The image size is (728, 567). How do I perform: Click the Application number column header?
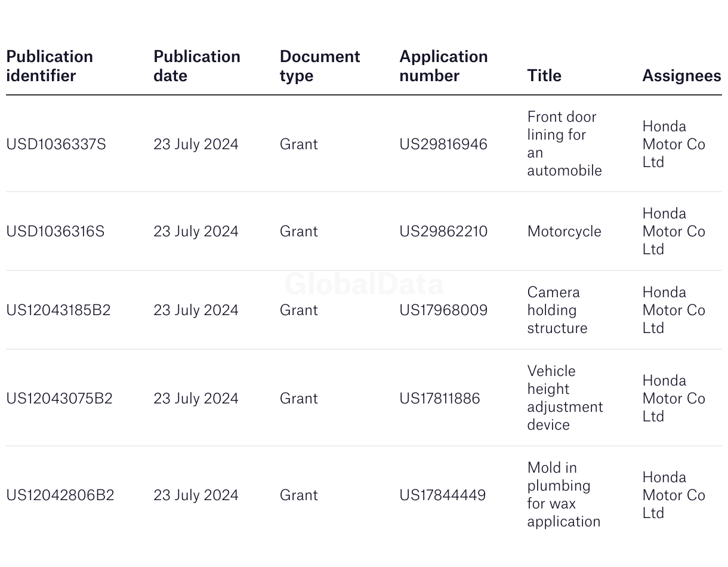coord(443,66)
